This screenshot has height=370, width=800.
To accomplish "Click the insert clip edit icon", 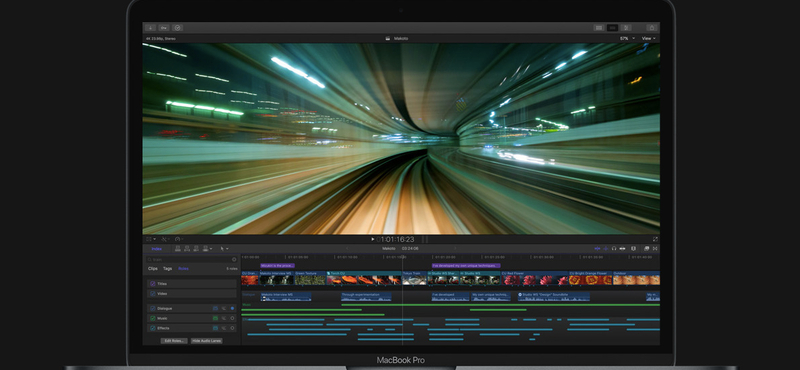I will [x=186, y=249].
